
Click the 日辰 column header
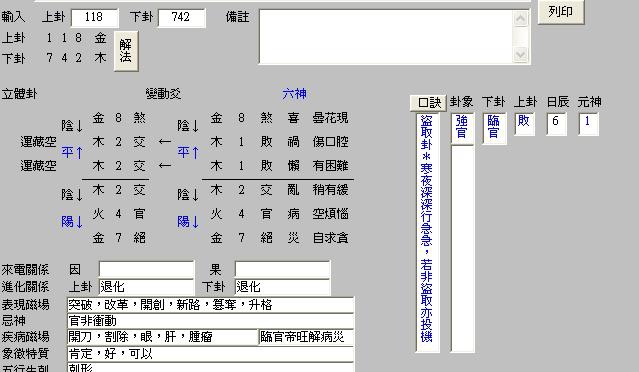(x=557, y=102)
